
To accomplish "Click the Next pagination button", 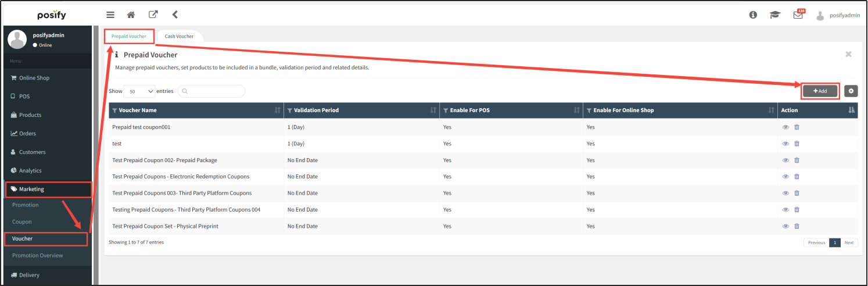I will pyautogui.click(x=849, y=242).
